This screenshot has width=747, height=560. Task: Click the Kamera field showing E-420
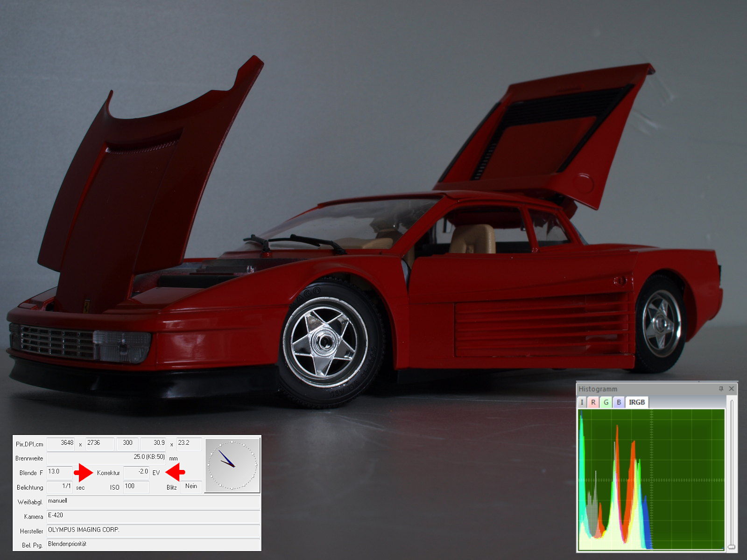153,516
